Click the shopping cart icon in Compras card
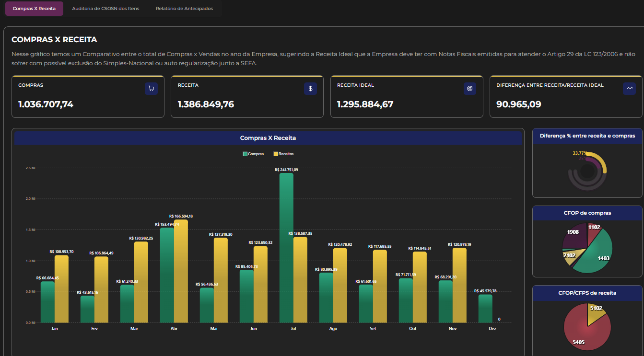This screenshot has width=644, height=356. 151,89
